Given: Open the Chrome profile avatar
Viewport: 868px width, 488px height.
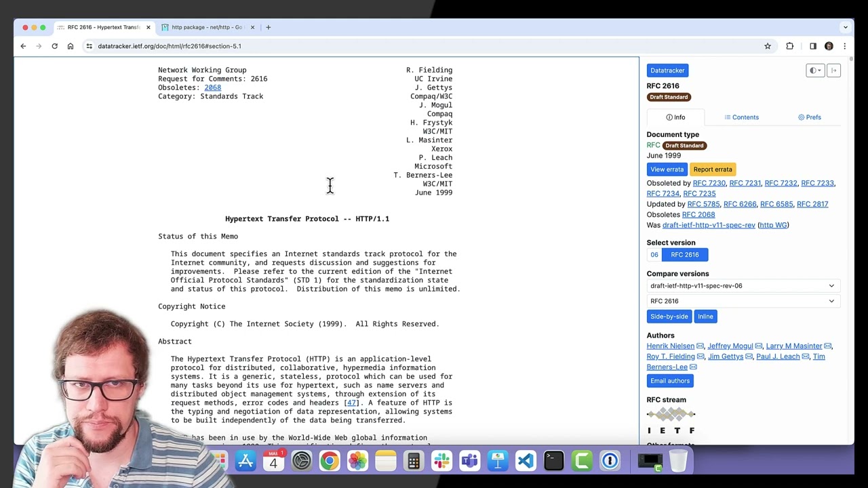Looking at the screenshot, I should pos(829,46).
